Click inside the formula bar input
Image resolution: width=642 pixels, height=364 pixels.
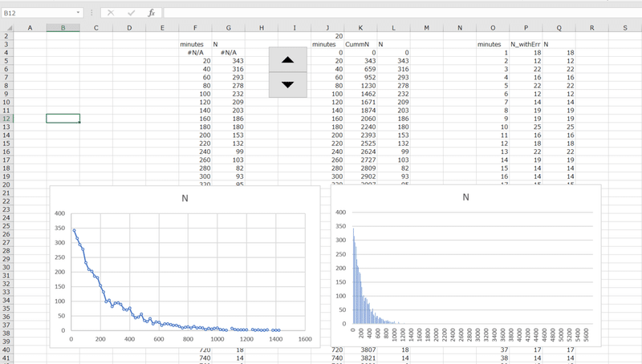[x=402, y=13]
